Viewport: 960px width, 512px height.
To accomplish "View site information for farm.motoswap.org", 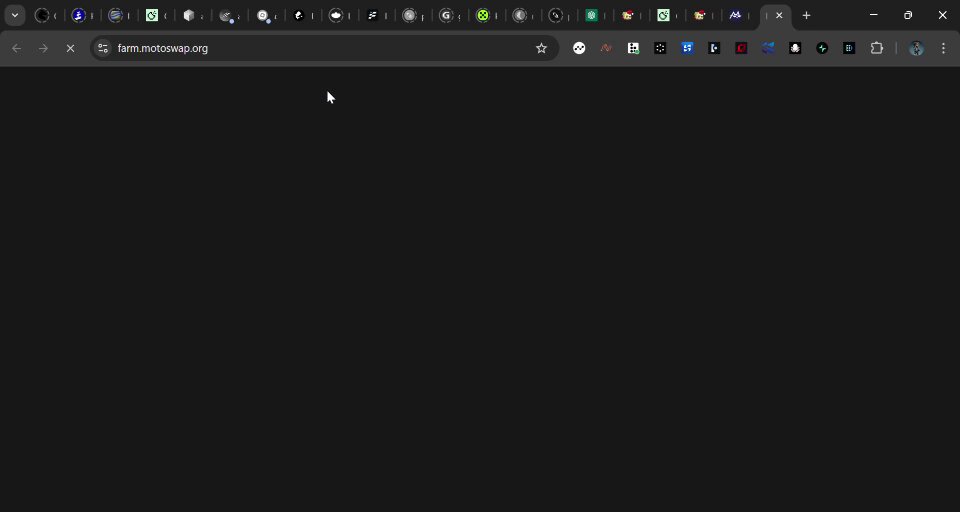I will click(x=103, y=48).
